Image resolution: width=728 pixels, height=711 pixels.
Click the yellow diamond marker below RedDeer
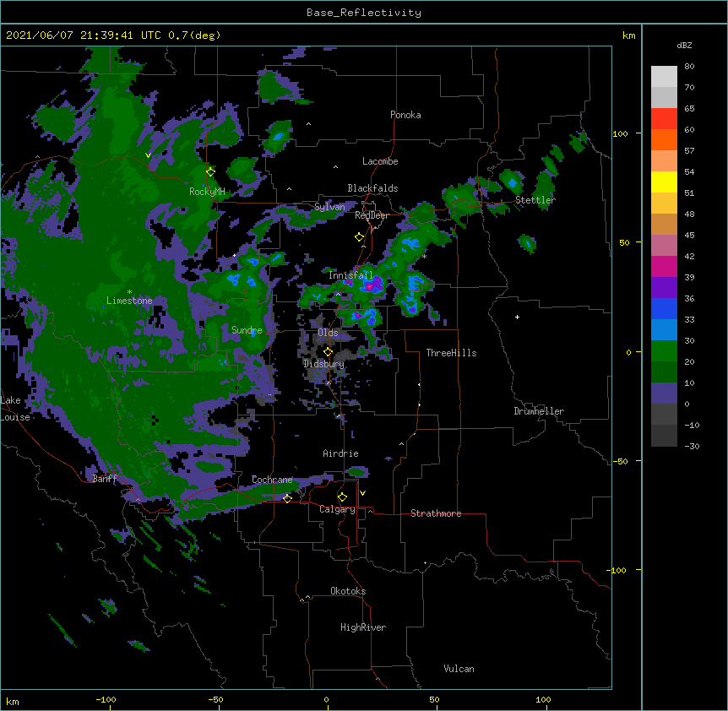[x=359, y=237]
